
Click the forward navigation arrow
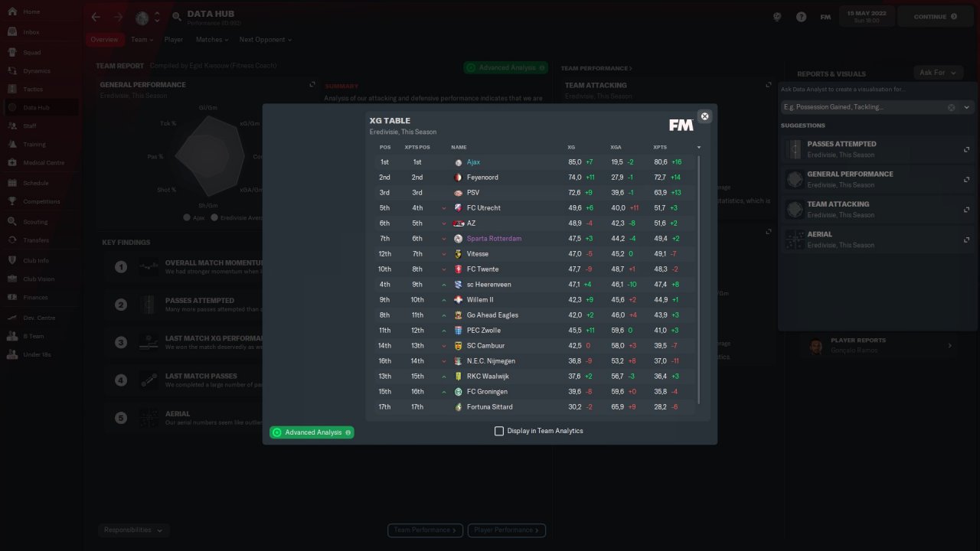[118, 17]
